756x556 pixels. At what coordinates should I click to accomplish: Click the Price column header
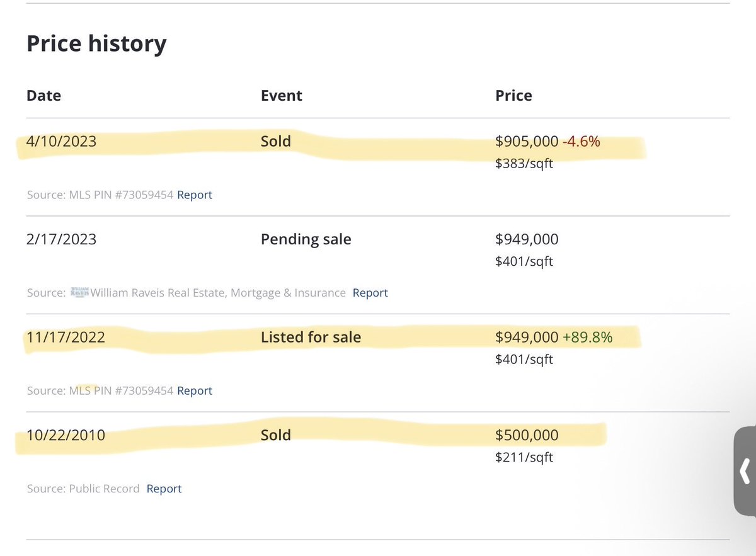pos(513,96)
